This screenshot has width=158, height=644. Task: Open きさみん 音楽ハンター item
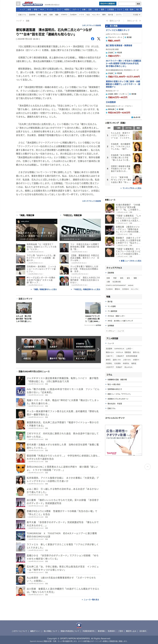click(116, 316)
